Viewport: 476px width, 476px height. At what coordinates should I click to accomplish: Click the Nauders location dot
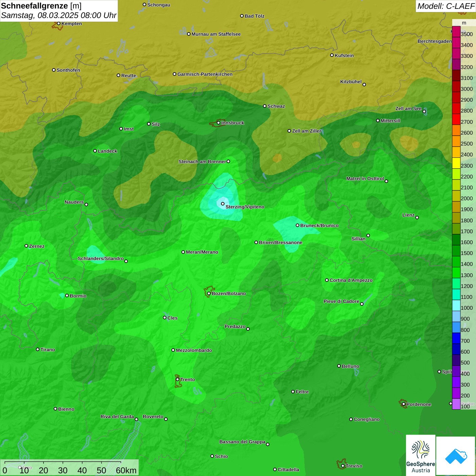pyautogui.click(x=86, y=204)
